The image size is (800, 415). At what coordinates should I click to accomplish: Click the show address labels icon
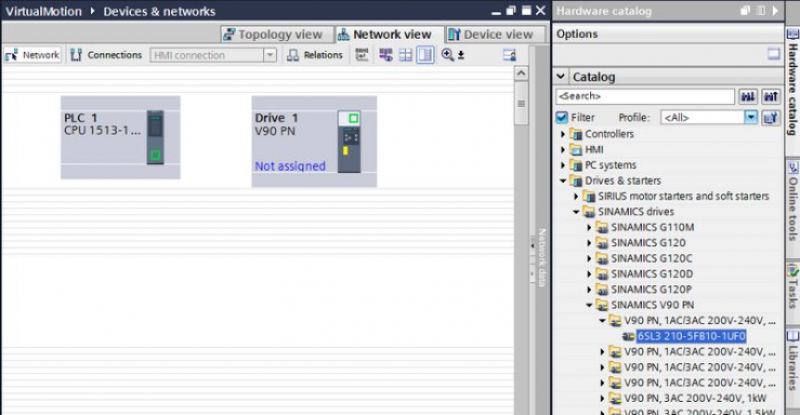[362, 55]
